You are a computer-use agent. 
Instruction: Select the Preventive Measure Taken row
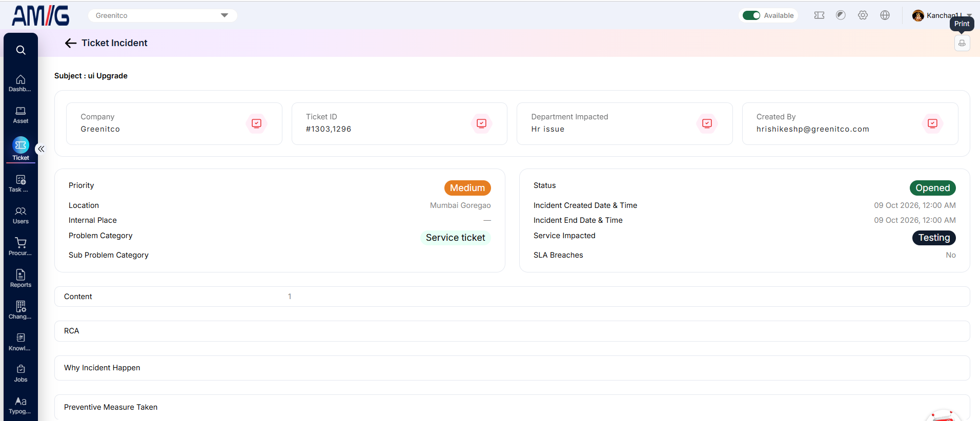(512, 407)
